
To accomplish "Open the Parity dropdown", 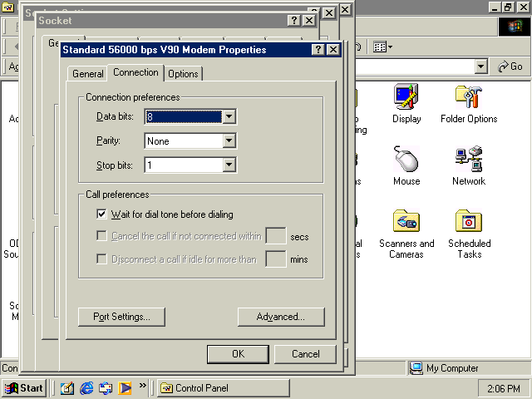I will tap(229, 140).
